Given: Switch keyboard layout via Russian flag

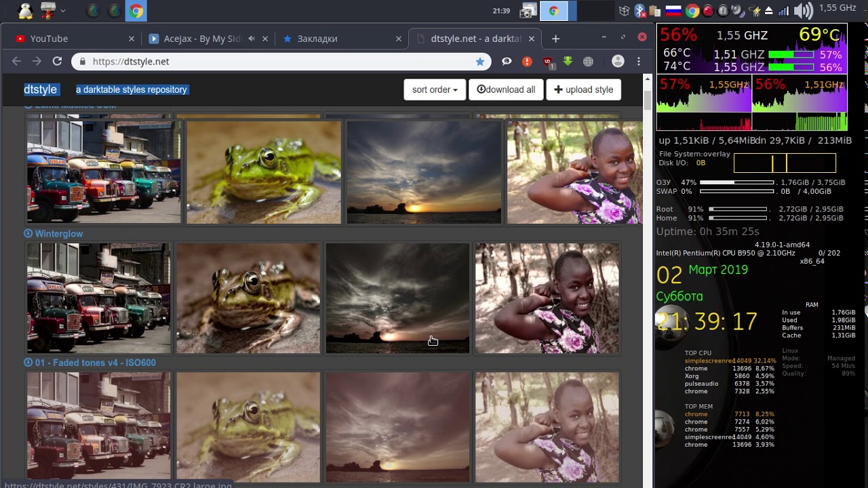Looking at the screenshot, I should pos(673,11).
